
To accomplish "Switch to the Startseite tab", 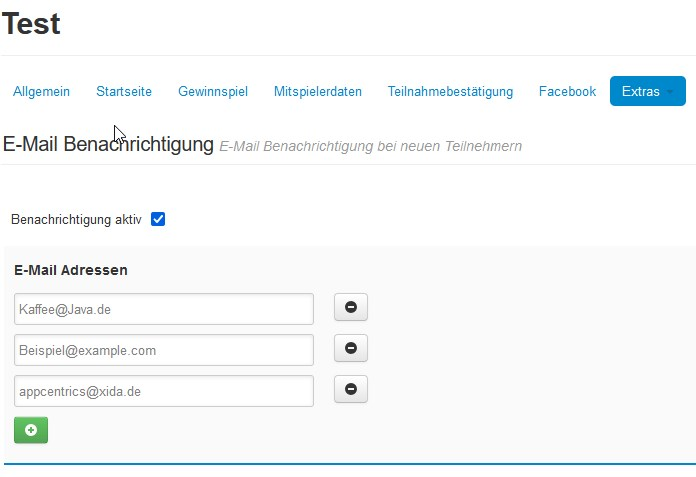I will [124, 92].
